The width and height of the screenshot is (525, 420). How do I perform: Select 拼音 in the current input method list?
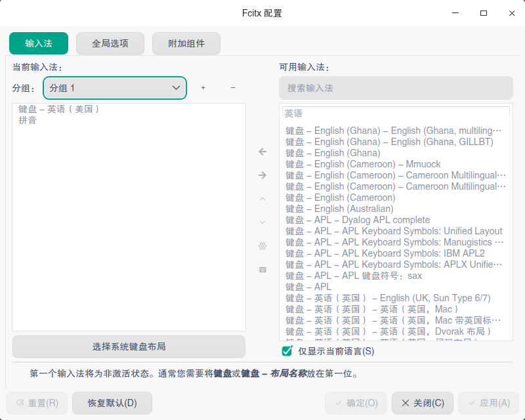tap(28, 120)
